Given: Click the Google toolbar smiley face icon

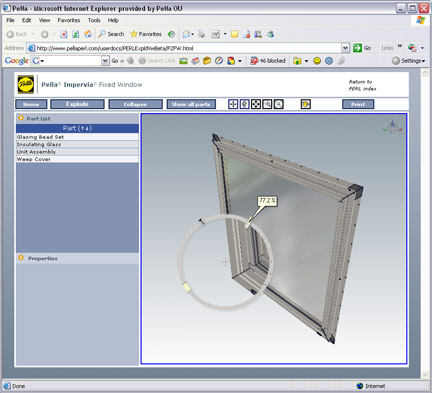Looking at the screenshot, I should click(x=317, y=61).
